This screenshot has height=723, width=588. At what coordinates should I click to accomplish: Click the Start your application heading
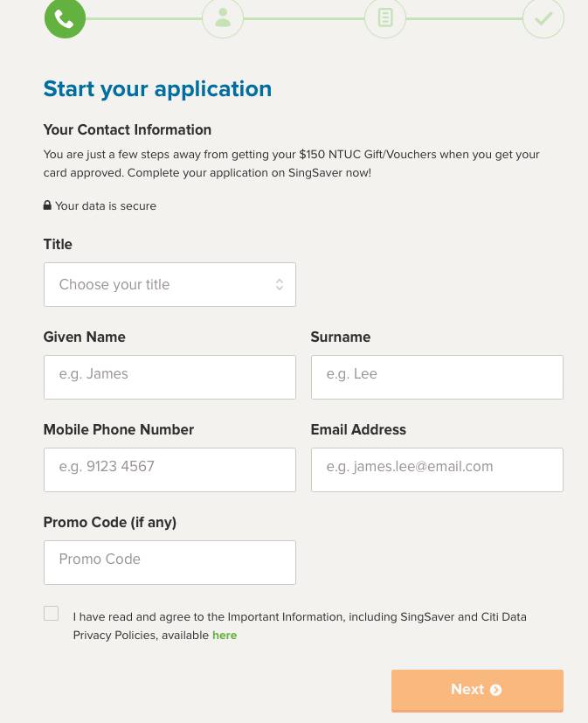(157, 89)
